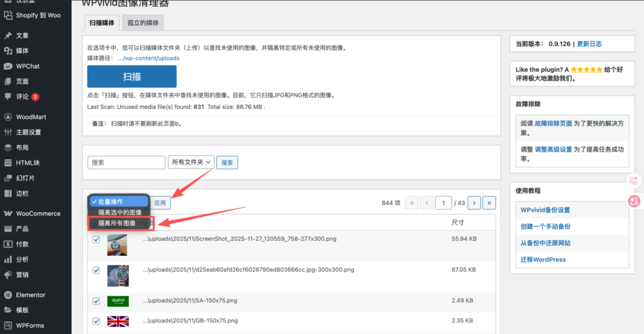This screenshot has height=334, width=644.
Task: Click the WooCommerce logo icon
Action: pos(8,213)
